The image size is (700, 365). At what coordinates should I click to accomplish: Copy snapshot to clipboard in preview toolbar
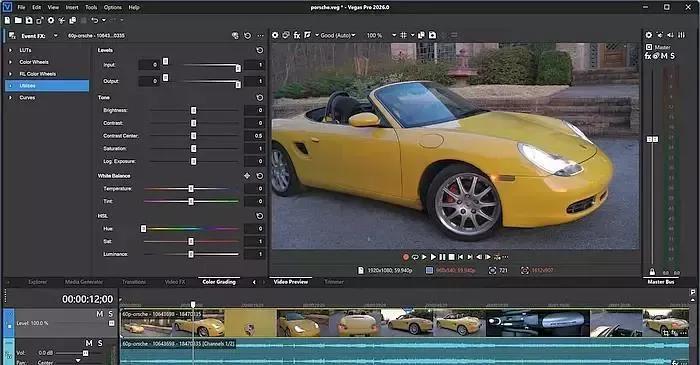(421, 35)
